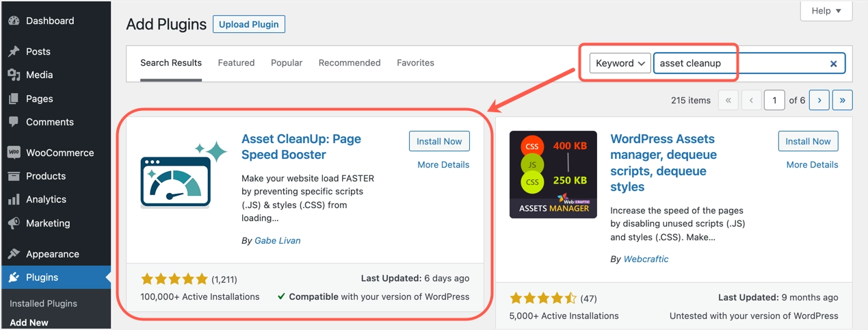This screenshot has height=330, width=868.
Task: Open the Comments bubble icon
Action: pyautogui.click(x=14, y=122)
